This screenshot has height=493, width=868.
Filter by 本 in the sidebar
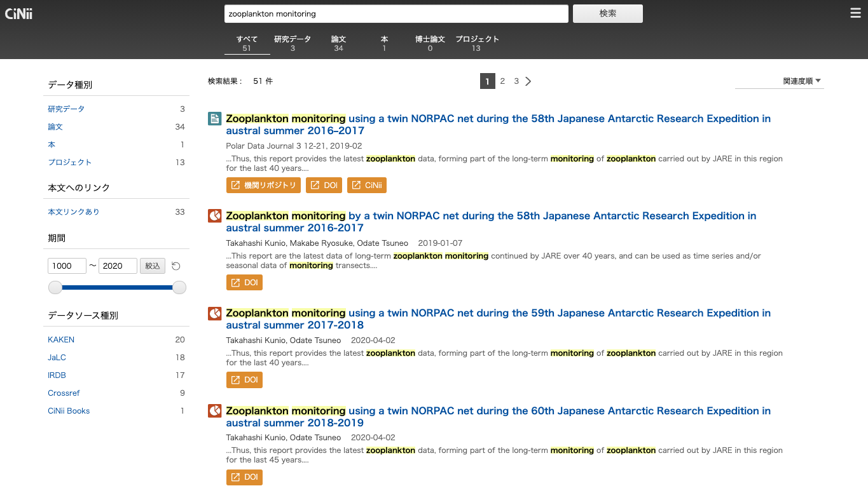(x=52, y=145)
